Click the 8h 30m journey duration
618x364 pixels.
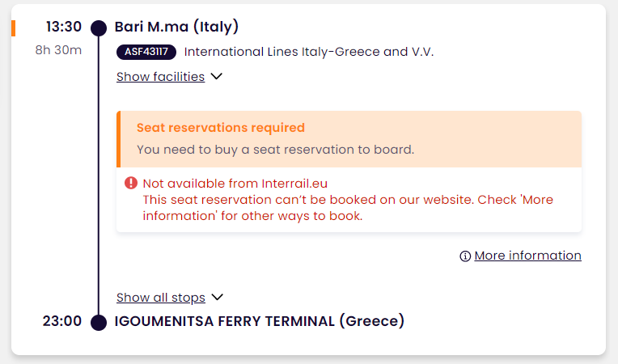(x=58, y=50)
